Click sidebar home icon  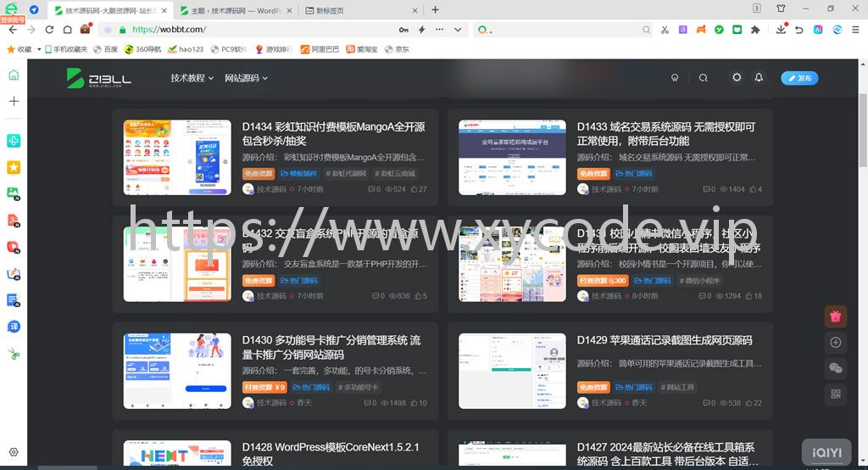point(14,75)
